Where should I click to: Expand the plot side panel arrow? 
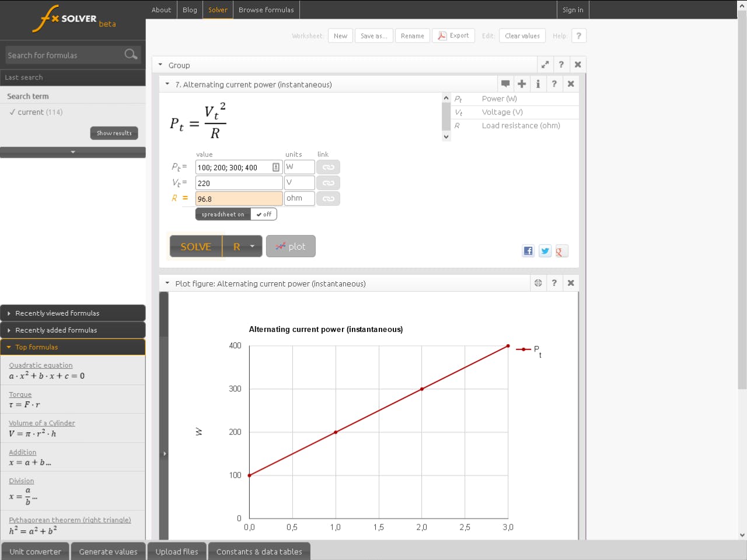tap(164, 453)
